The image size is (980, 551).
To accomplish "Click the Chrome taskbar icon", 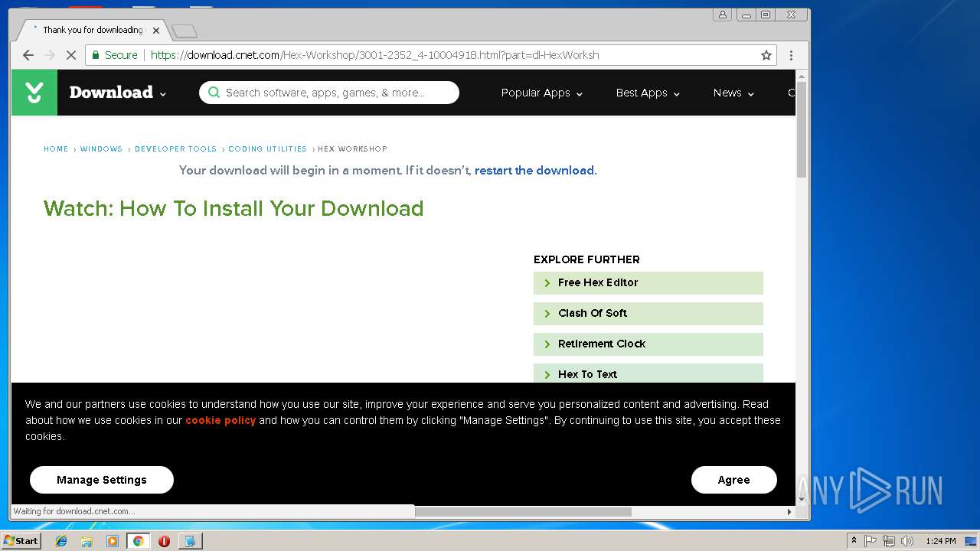I will [x=138, y=541].
